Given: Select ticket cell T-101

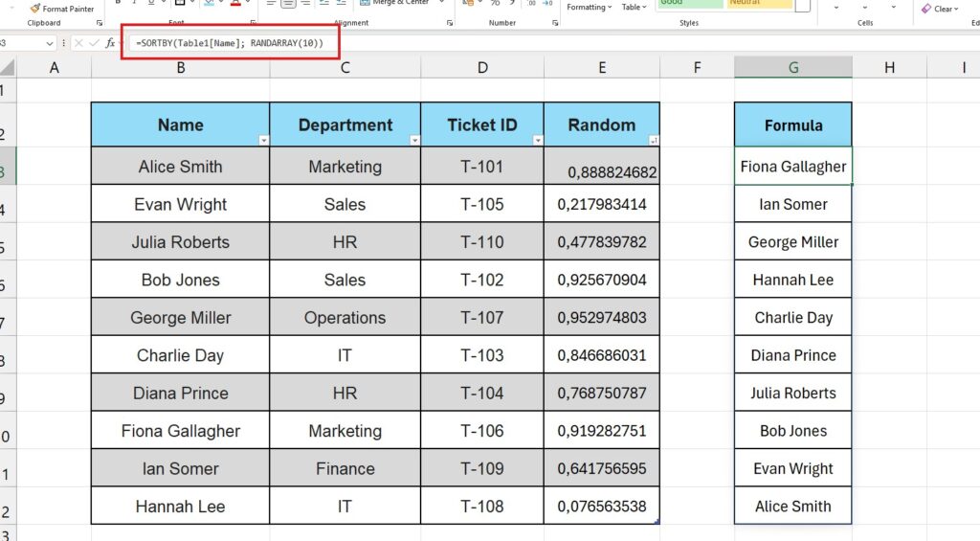Looking at the screenshot, I should point(482,167).
